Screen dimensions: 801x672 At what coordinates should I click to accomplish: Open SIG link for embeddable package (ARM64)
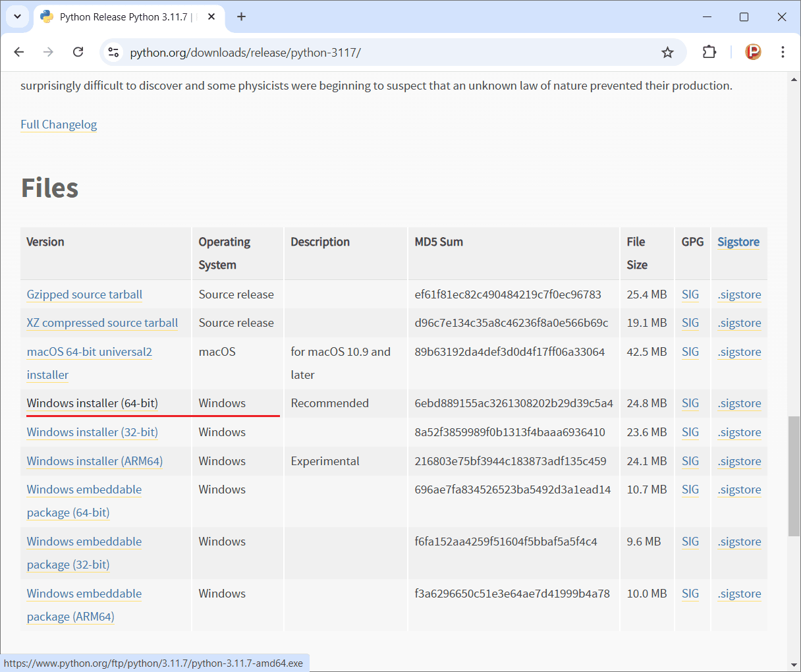tap(690, 594)
